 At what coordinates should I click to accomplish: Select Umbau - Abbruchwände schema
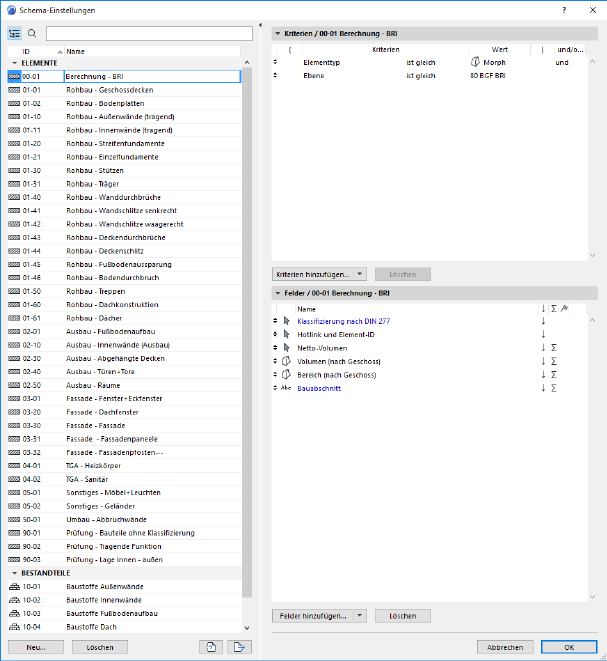(x=124, y=520)
